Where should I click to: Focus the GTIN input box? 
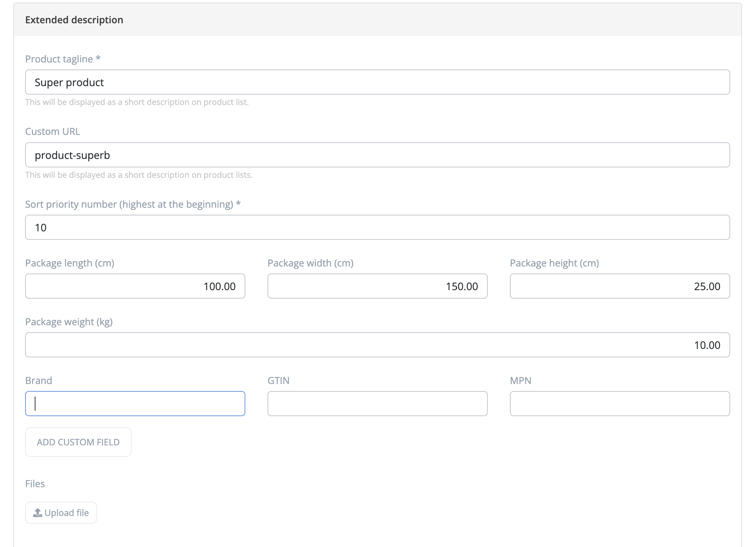[377, 404]
